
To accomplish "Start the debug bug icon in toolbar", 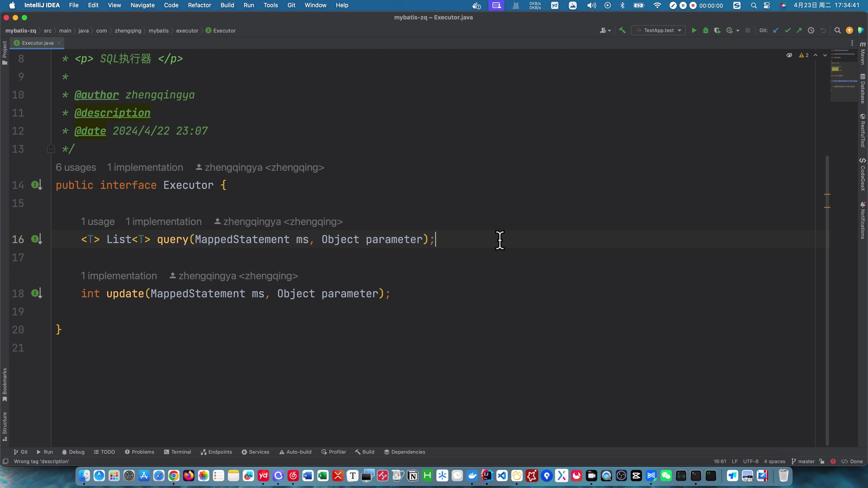I will pyautogui.click(x=705, y=30).
